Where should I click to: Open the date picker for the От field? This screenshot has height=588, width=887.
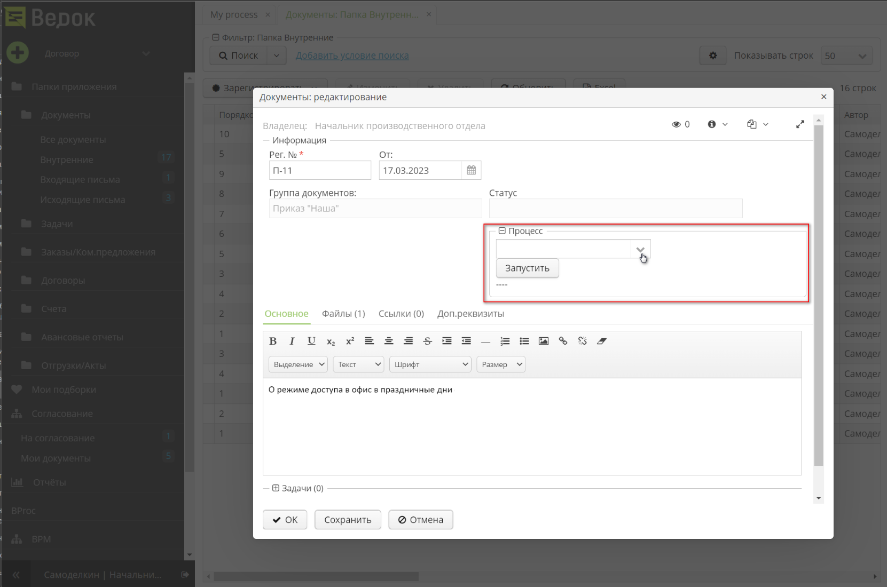tap(470, 170)
